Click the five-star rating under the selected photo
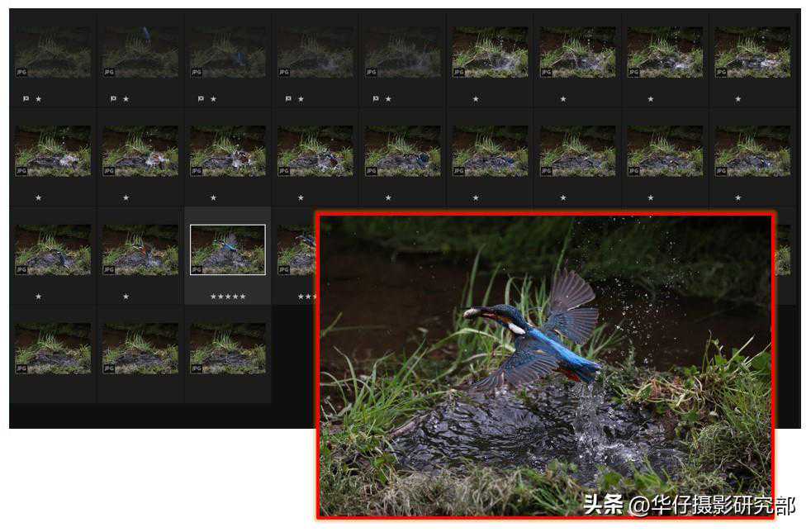Image resolution: width=811 pixels, height=532 pixels. coord(227,296)
